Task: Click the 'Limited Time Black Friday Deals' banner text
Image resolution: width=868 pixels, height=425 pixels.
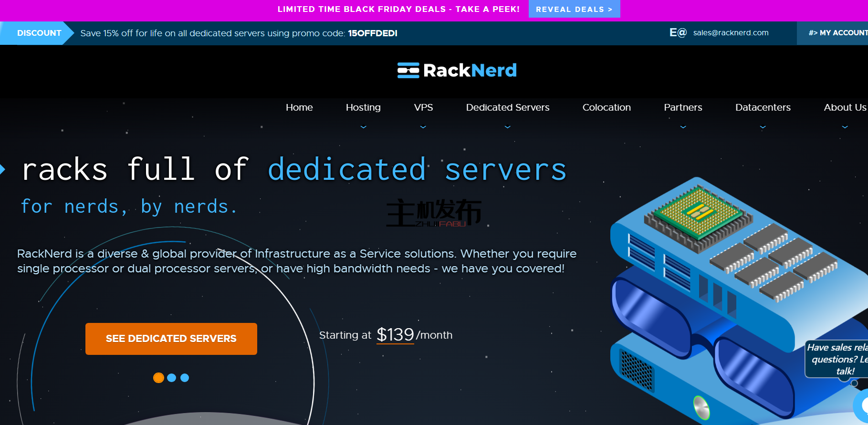Action: 398,9
